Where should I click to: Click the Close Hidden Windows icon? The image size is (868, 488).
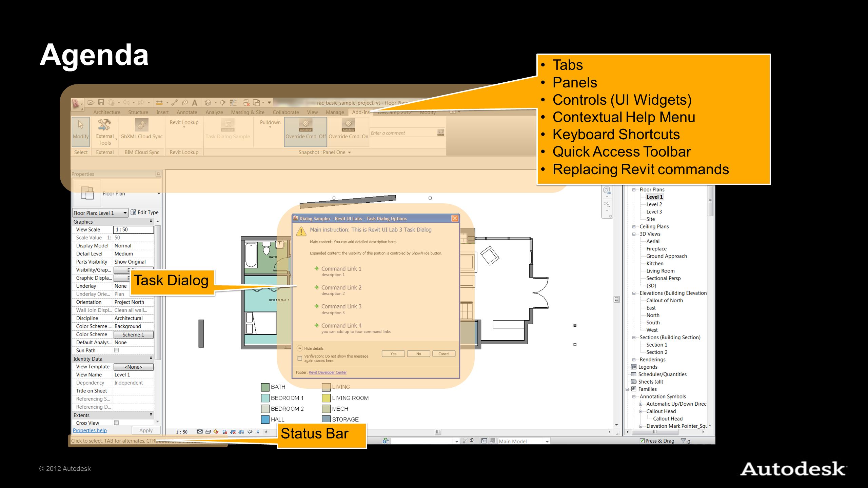coord(246,102)
